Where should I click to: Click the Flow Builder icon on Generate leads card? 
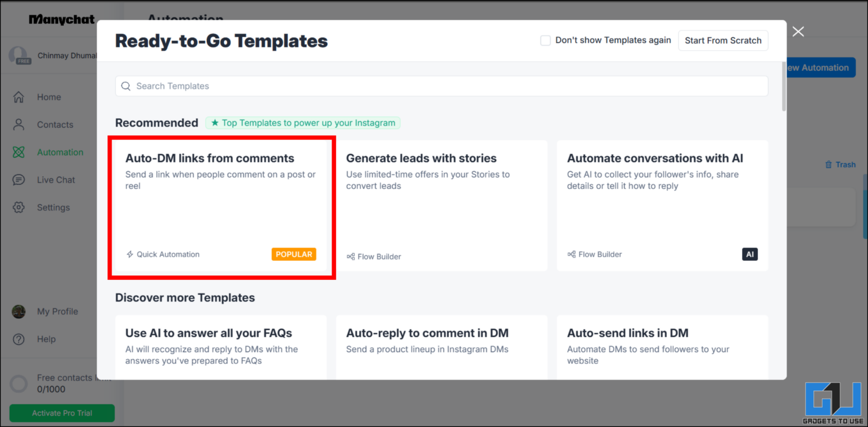pyautogui.click(x=350, y=256)
